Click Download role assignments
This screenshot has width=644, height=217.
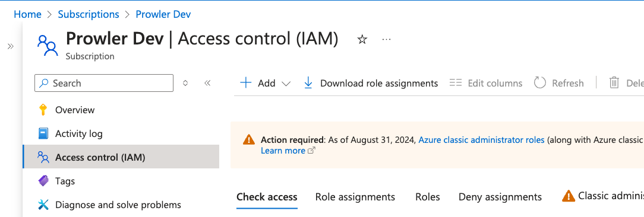point(371,83)
